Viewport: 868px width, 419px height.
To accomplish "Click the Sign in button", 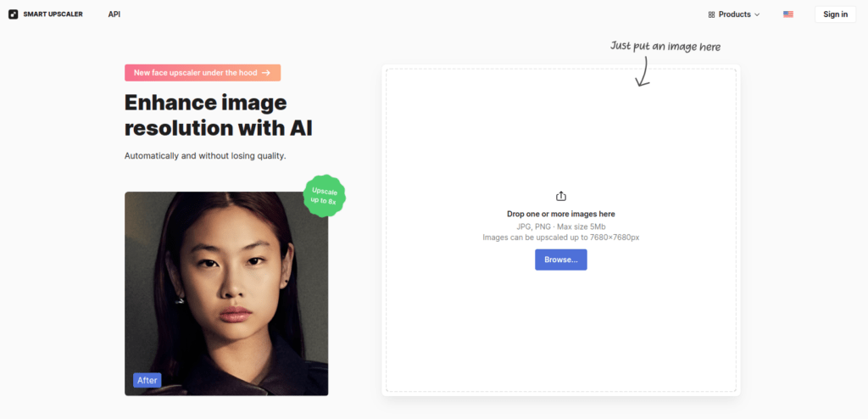I will (x=835, y=14).
